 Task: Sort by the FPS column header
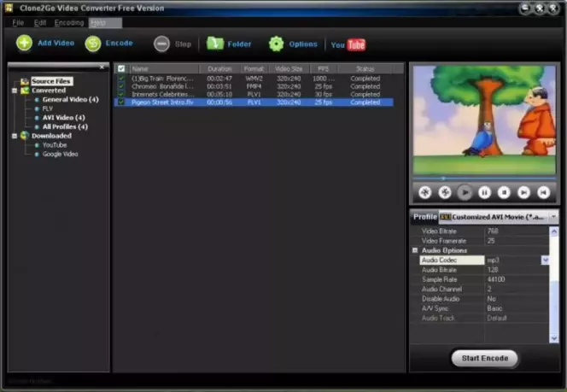click(x=324, y=68)
